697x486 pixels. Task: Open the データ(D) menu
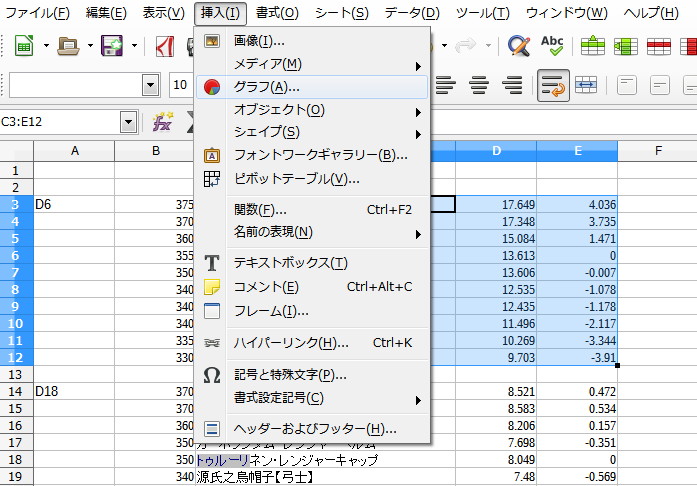[412, 13]
